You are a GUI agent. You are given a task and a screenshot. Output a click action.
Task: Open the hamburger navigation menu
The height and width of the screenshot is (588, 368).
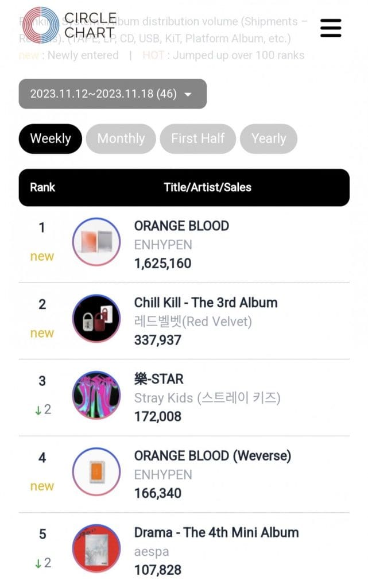coord(331,29)
